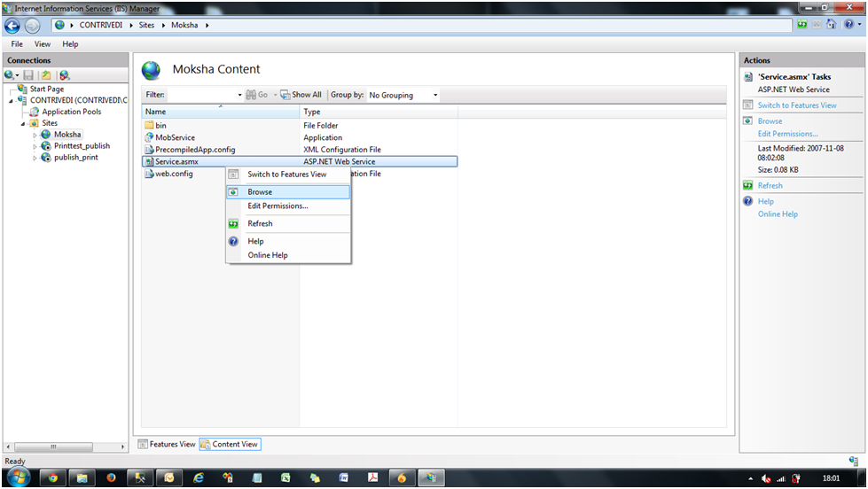Click the Help question icon in Actions pane
Image resolution: width=868 pixels, height=489 pixels.
pos(748,201)
